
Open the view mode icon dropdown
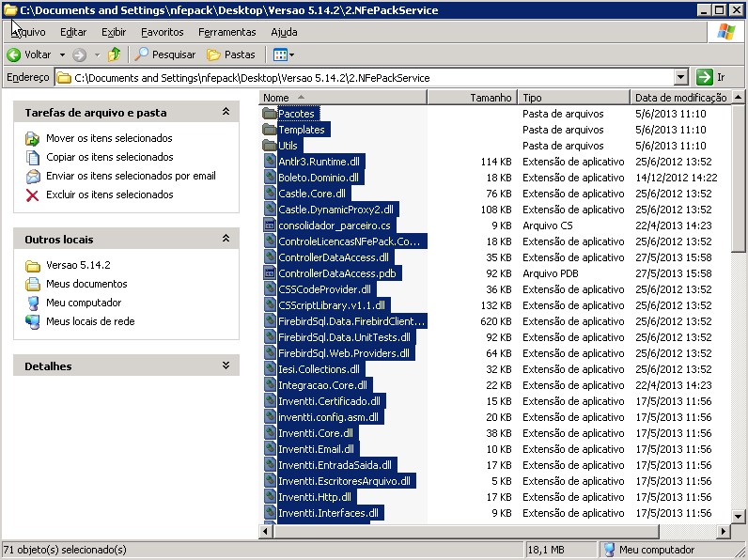(284, 54)
